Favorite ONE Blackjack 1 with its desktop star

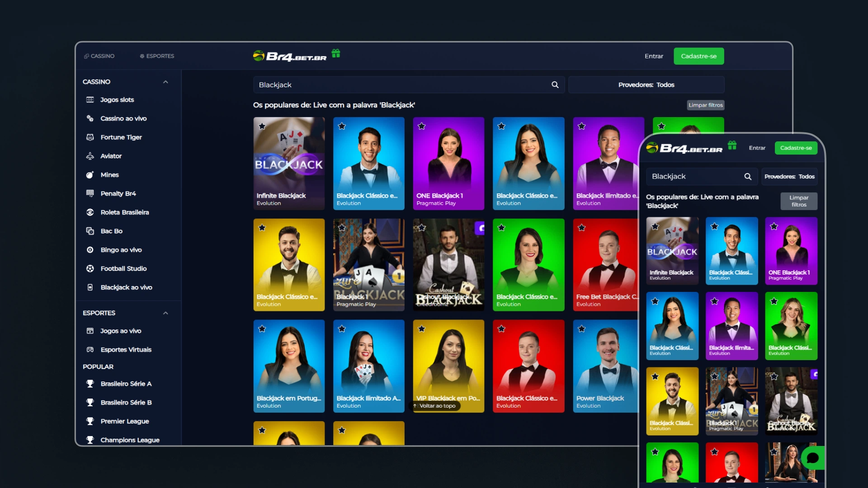click(422, 126)
